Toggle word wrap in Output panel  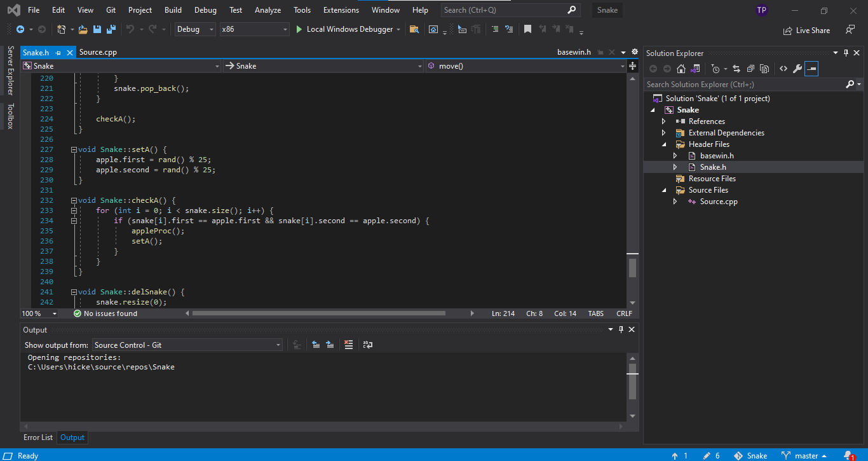pos(368,345)
